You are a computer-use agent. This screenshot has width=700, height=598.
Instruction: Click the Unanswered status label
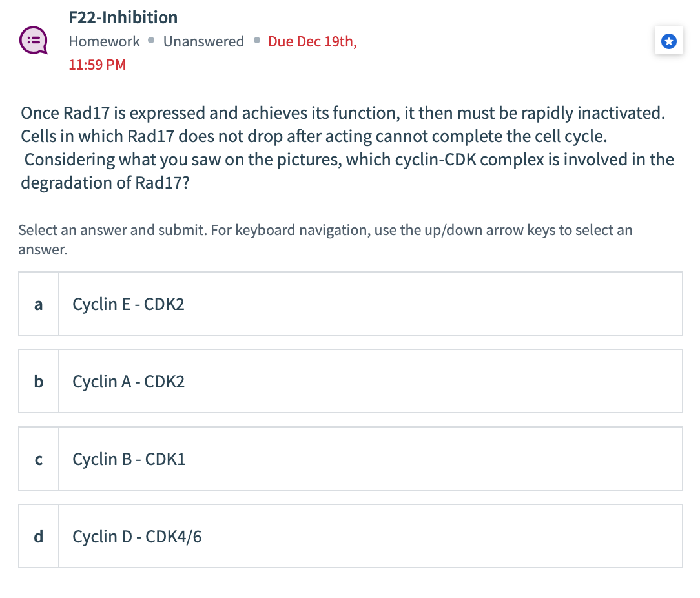[x=203, y=41]
